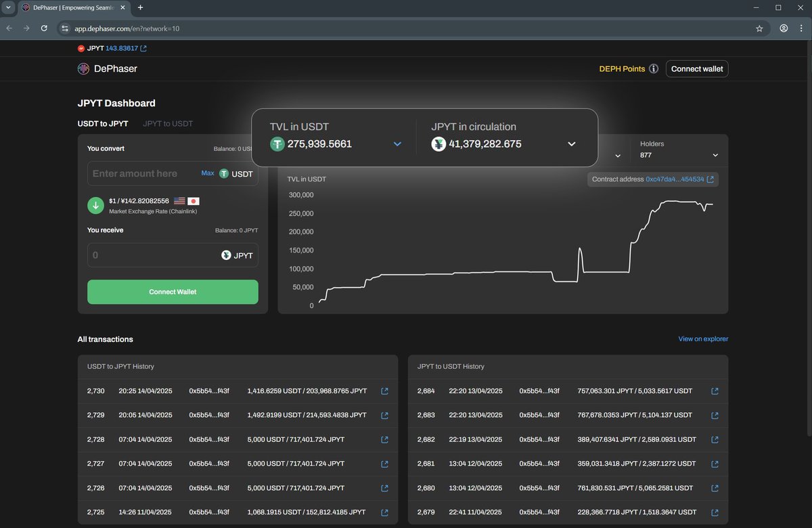
Task: Open explorer link for transaction 2,728
Action: point(384,440)
